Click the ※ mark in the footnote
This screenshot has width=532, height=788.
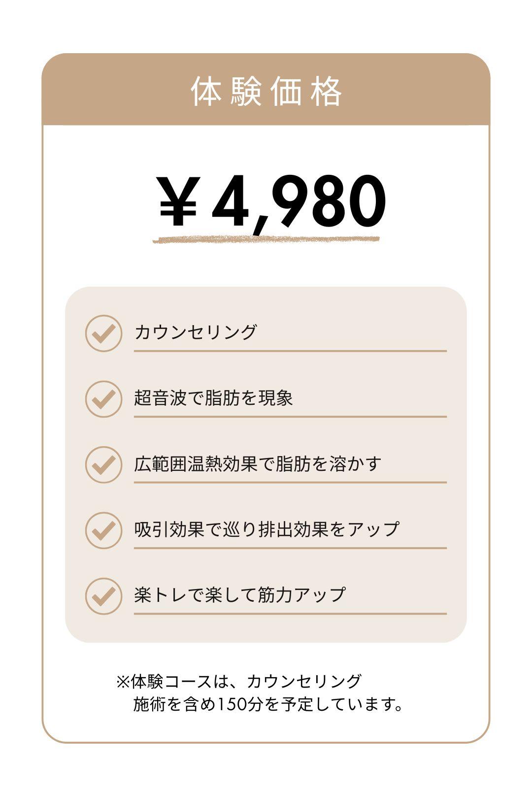[x=123, y=682]
